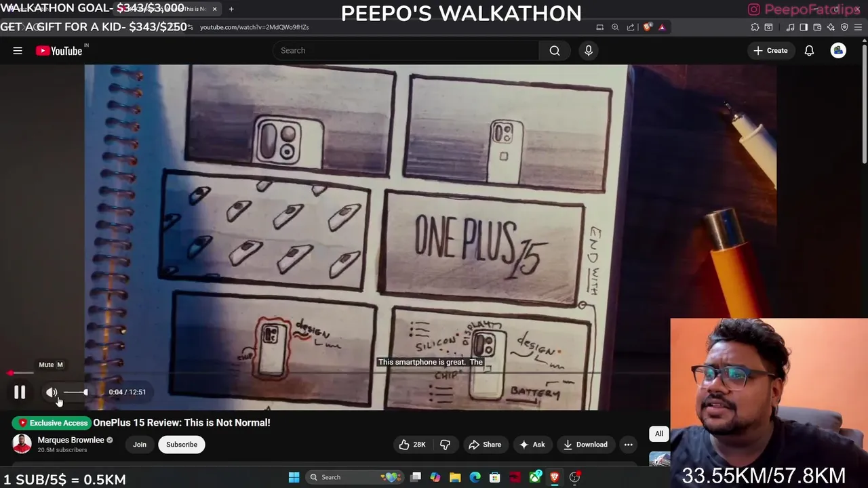Open Microsoft Edge from taskbar

pyautogui.click(x=475, y=477)
